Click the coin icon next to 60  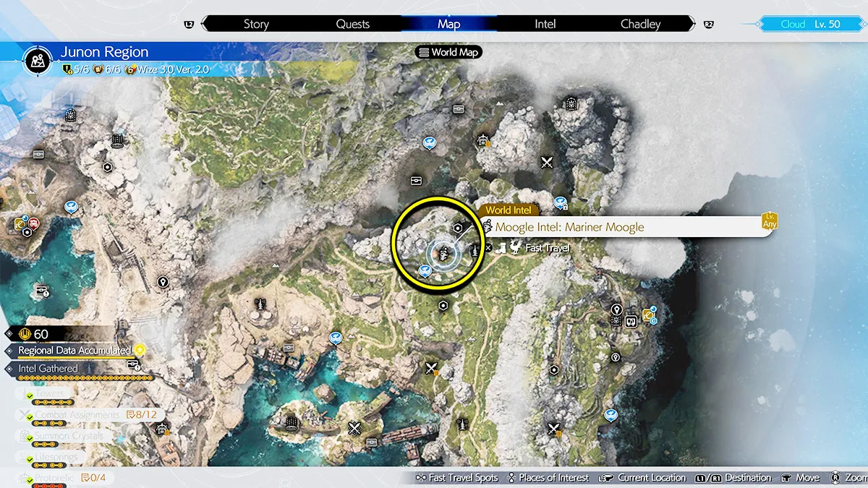[26, 333]
